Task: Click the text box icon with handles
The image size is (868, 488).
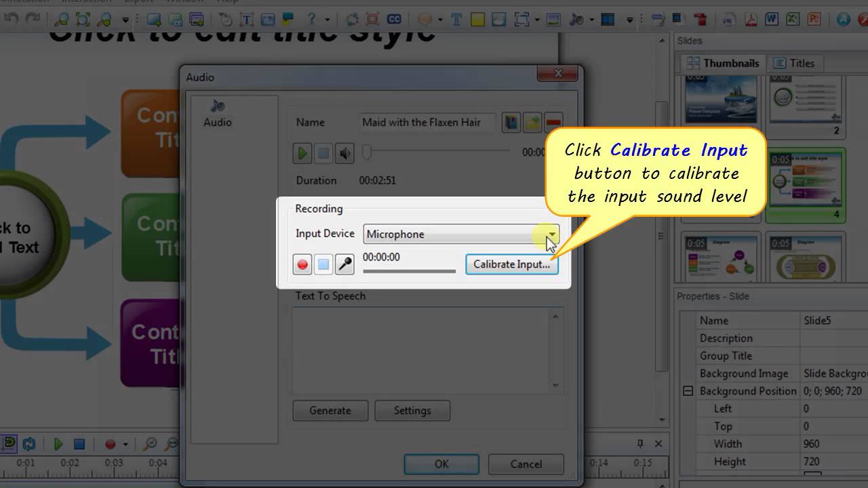Action: pyautogui.click(x=248, y=20)
